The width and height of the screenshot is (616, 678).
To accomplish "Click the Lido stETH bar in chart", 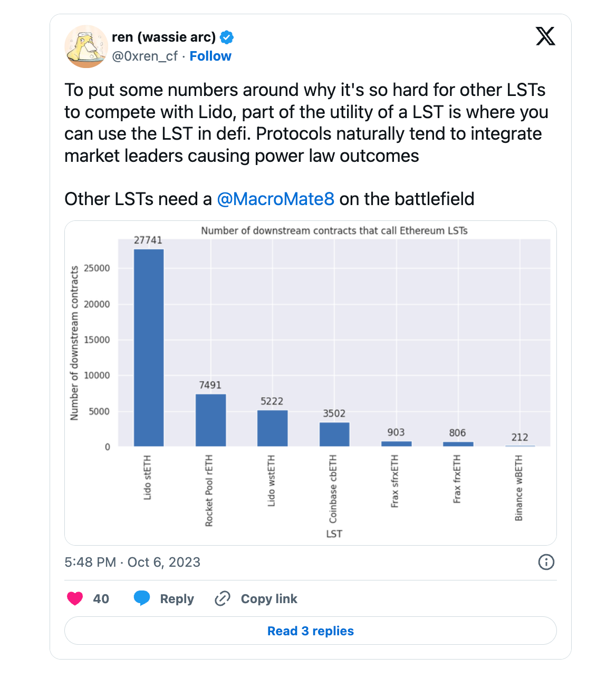I will [x=149, y=348].
